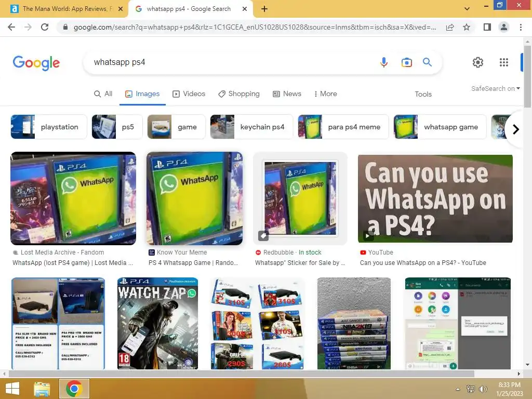This screenshot has width=532, height=399.
Task: Click the blue magnifier search button
Action: point(427,62)
